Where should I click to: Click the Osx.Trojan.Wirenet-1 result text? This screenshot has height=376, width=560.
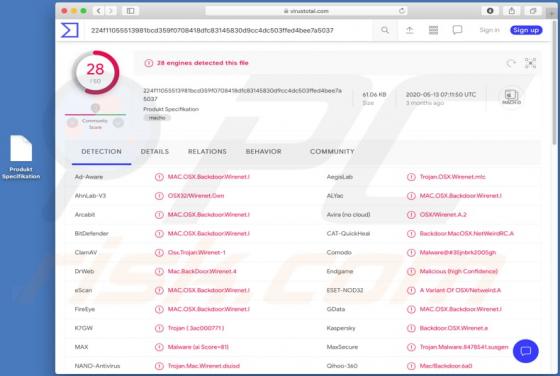197,252
